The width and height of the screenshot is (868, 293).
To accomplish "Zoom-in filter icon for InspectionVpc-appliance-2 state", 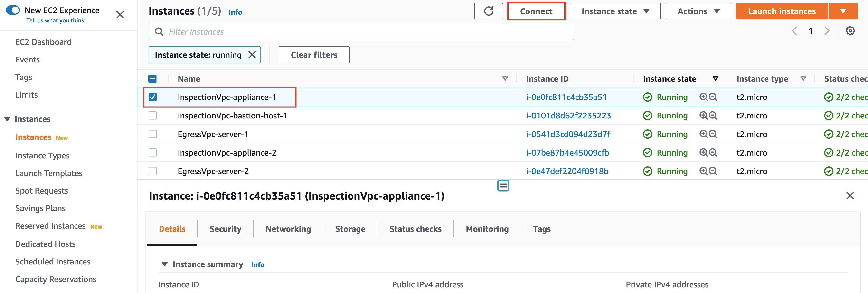I will tap(703, 153).
